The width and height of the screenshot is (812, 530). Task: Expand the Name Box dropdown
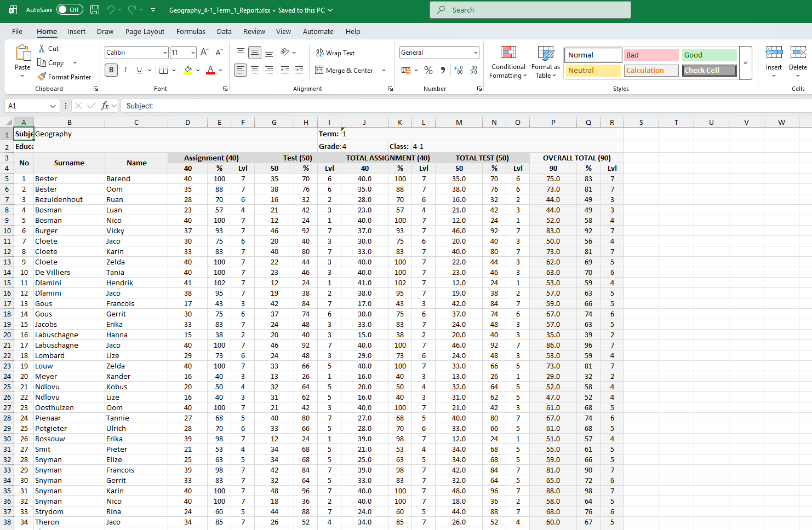tap(53, 106)
